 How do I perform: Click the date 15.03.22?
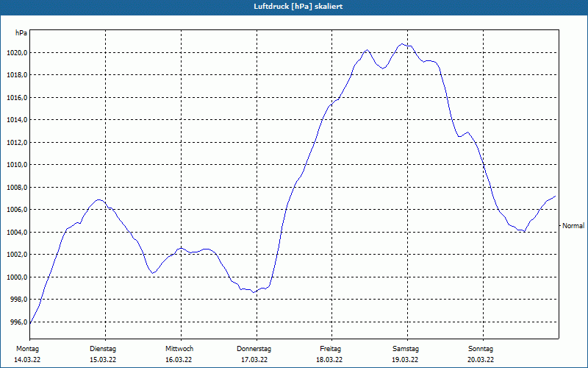(x=103, y=360)
